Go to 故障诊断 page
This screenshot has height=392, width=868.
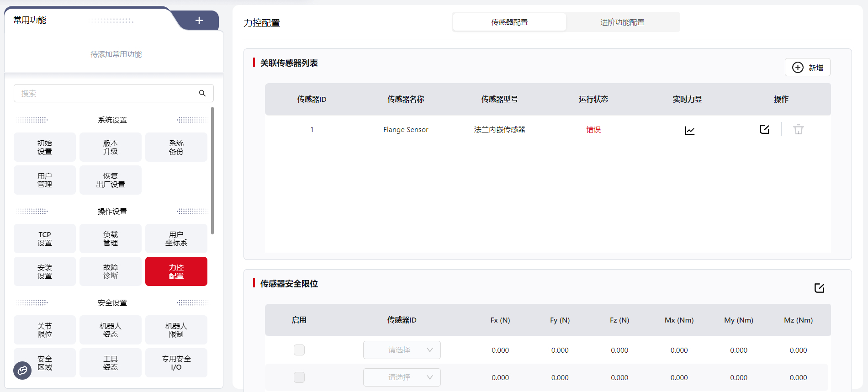pyautogui.click(x=111, y=271)
